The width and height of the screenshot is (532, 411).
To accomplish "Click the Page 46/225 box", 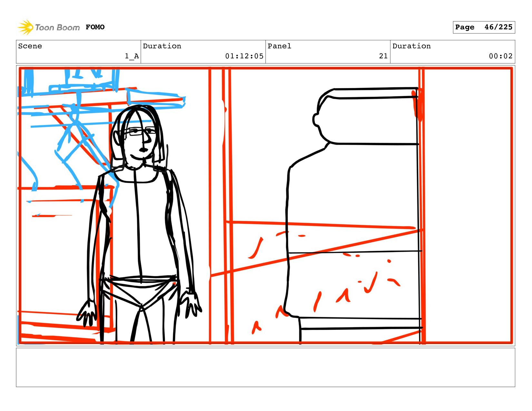I will (x=484, y=27).
